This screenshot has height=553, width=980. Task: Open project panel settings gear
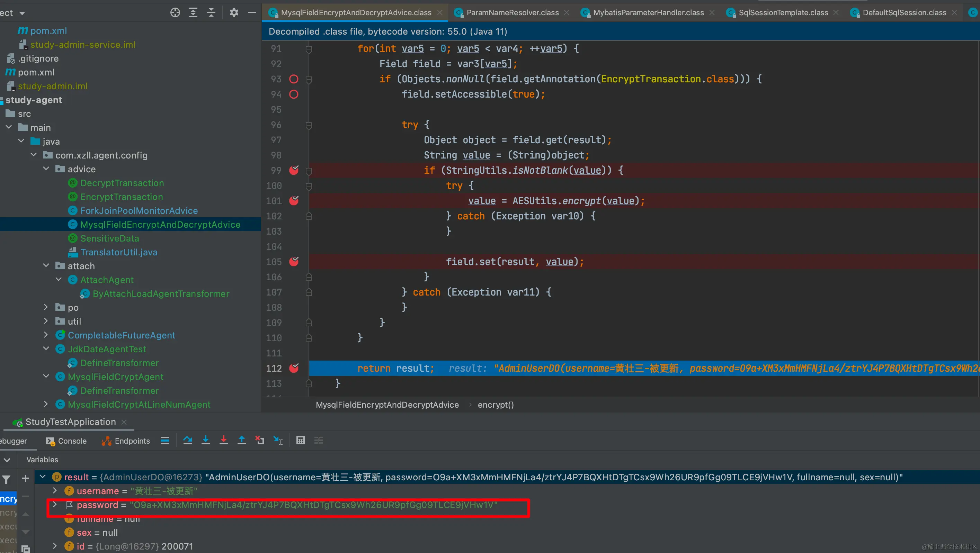coord(234,12)
